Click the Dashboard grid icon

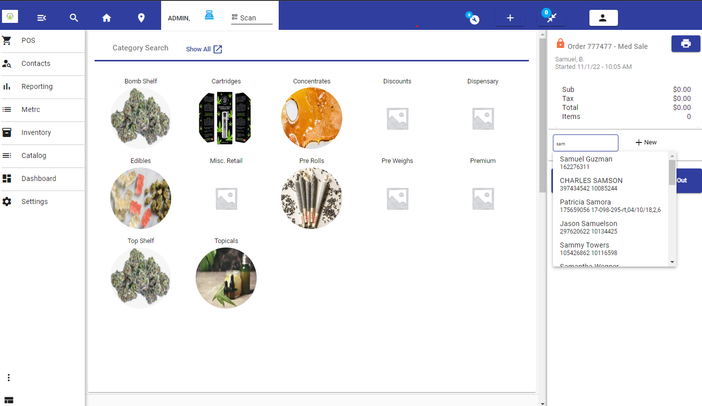(x=7, y=178)
